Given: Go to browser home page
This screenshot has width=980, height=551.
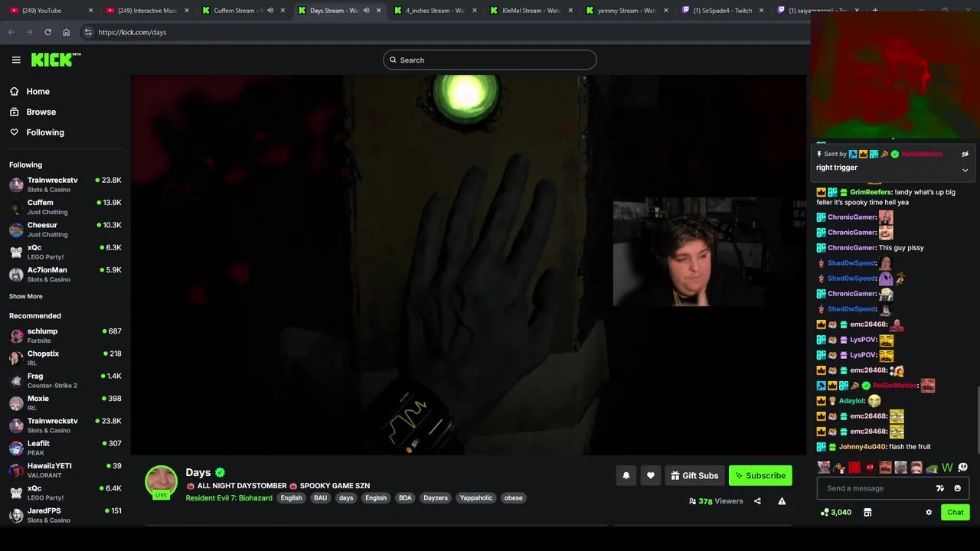Looking at the screenshot, I should point(66,32).
